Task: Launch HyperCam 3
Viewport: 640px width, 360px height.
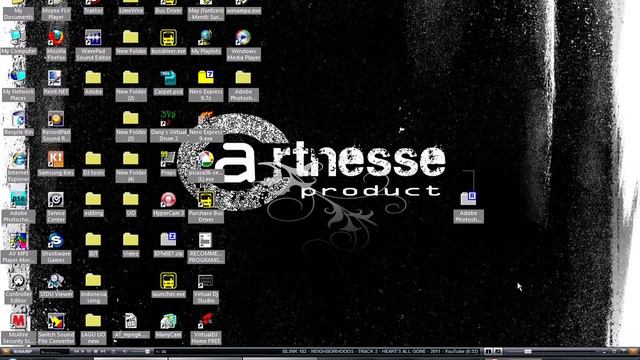Action: pos(168,200)
